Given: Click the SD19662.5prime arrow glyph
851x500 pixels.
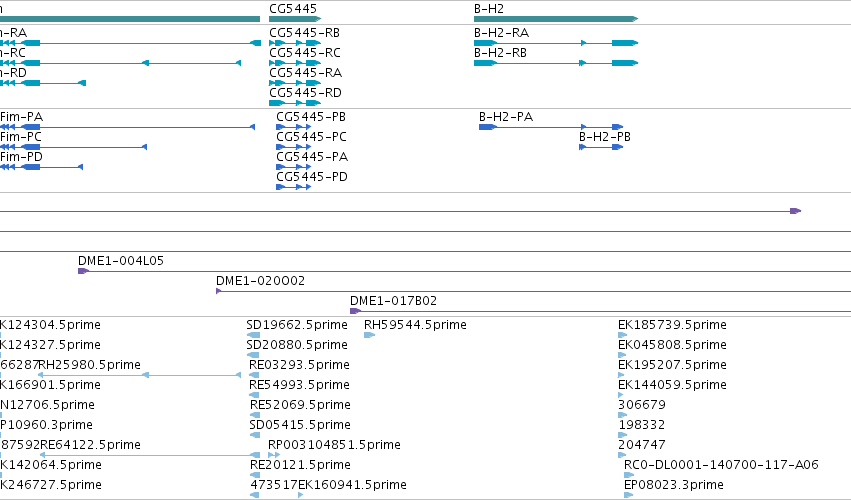Looking at the screenshot, I should tap(253, 335).
